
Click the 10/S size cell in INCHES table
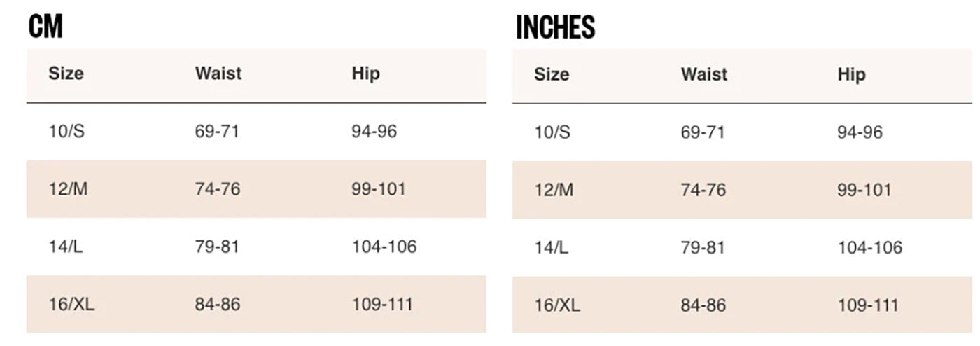click(x=552, y=132)
